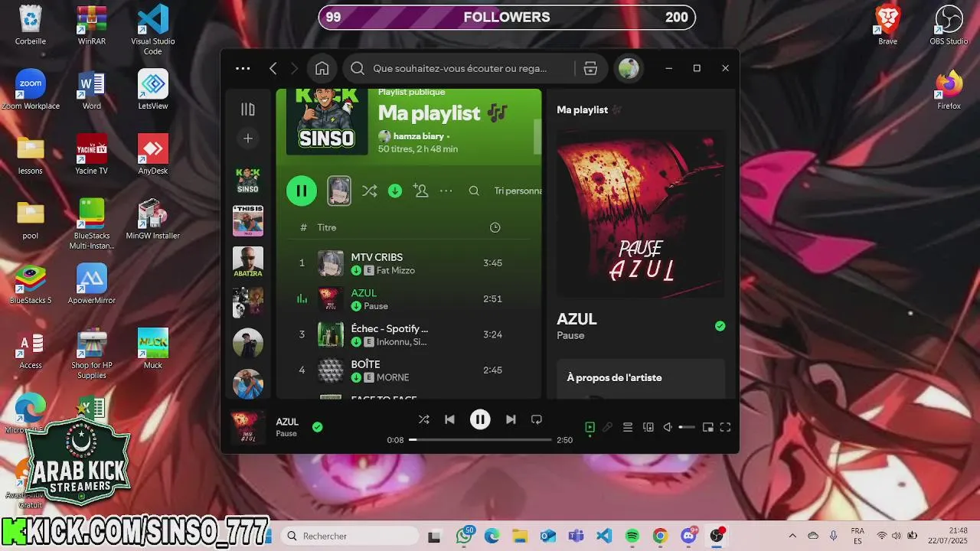Open the Abatira item in the sidebar
This screenshot has height=551, width=980.
point(248,262)
